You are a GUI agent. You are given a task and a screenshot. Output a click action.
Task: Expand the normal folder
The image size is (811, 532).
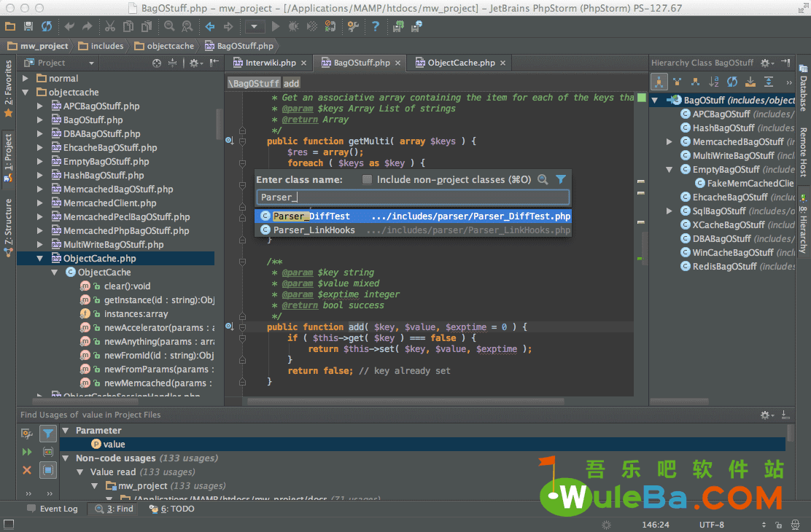coord(26,79)
